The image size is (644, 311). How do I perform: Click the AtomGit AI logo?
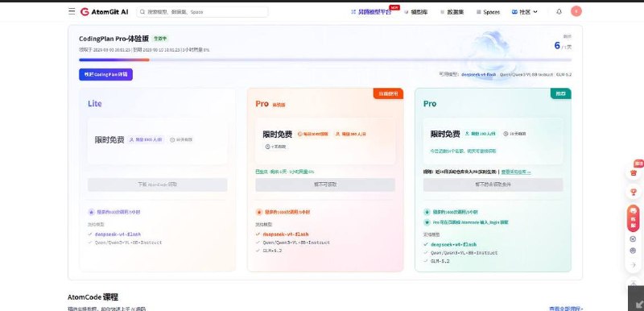[x=105, y=12]
